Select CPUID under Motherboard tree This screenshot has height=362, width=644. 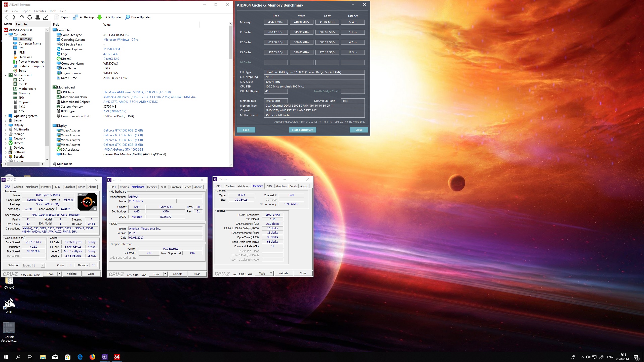pyautogui.click(x=23, y=84)
